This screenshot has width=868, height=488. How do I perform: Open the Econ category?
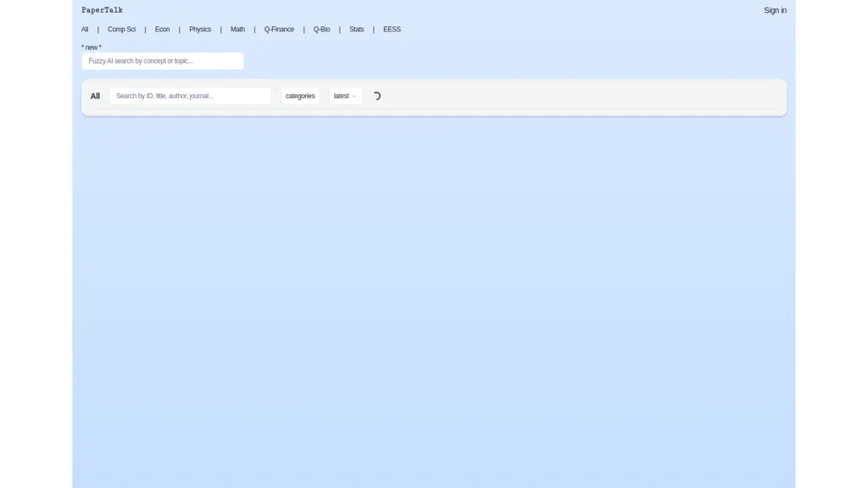(x=162, y=30)
